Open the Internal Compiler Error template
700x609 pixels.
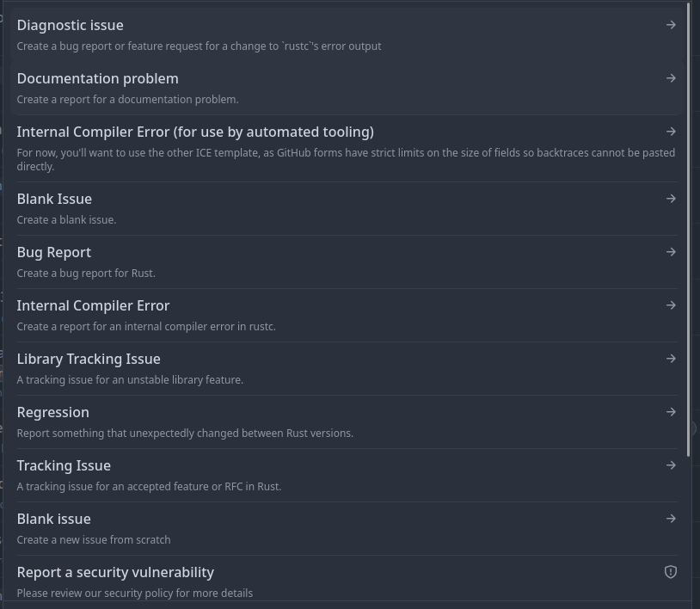tap(93, 306)
